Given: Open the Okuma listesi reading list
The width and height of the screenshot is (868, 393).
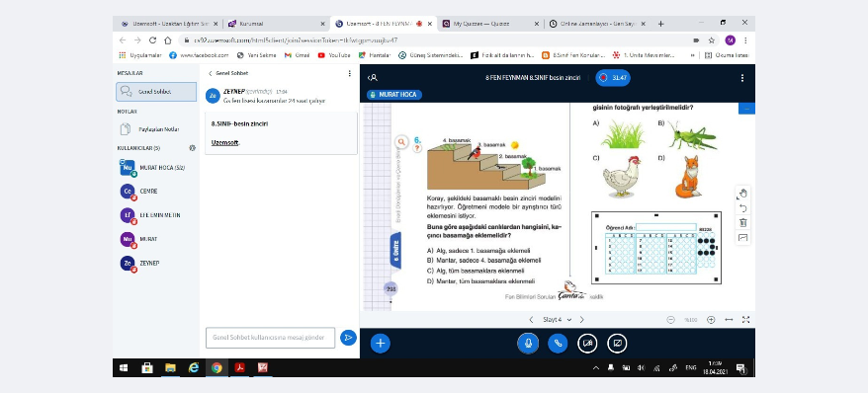Looking at the screenshot, I should (x=727, y=55).
